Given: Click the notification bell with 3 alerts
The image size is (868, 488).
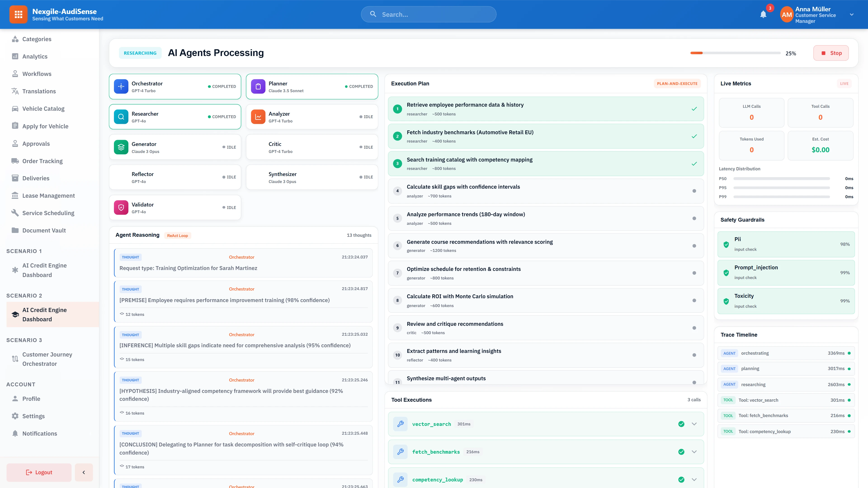Looking at the screenshot, I should point(764,14).
